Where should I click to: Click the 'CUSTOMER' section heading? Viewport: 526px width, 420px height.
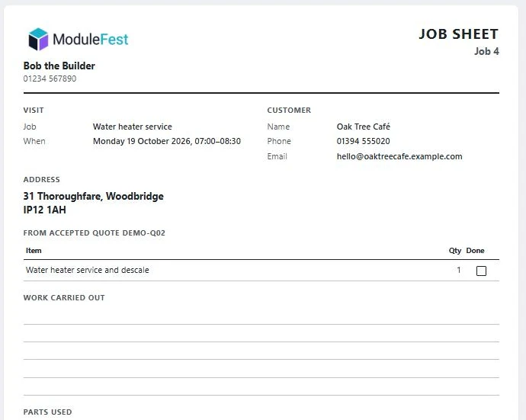[x=289, y=111]
